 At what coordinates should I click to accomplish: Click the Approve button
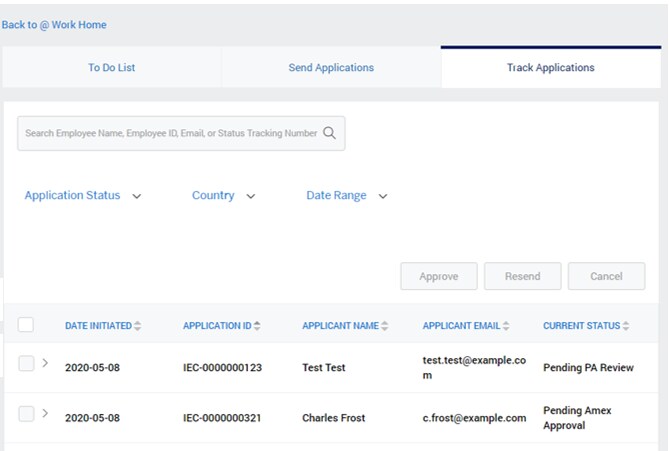click(439, 277)
